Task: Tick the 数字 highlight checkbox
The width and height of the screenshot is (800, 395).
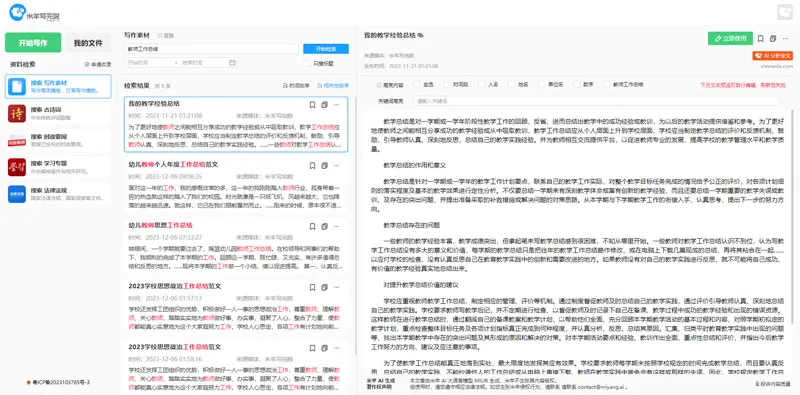Action: (577, 84)
